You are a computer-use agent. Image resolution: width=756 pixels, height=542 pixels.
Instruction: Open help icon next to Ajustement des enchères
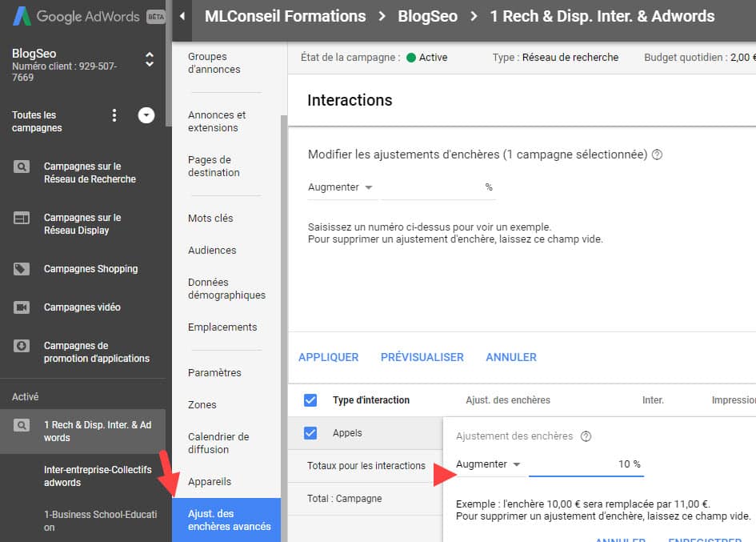(x=586, y=436)
